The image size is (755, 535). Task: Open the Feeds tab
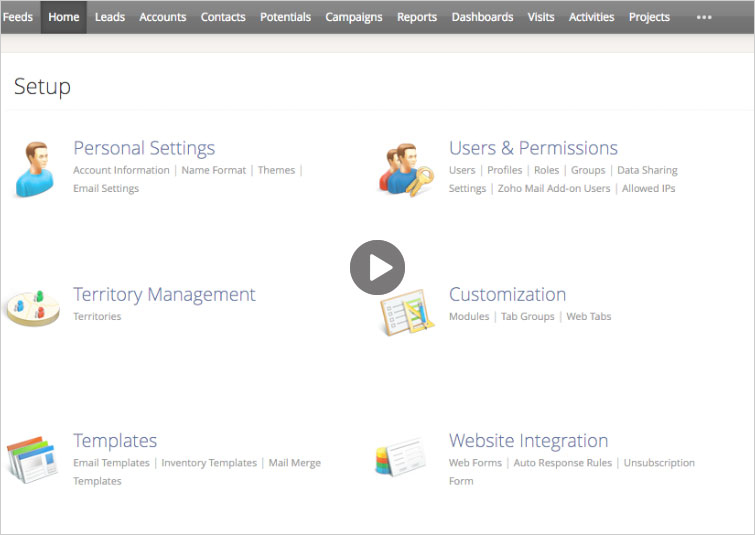pyautogui.click(x=18, y=17)
